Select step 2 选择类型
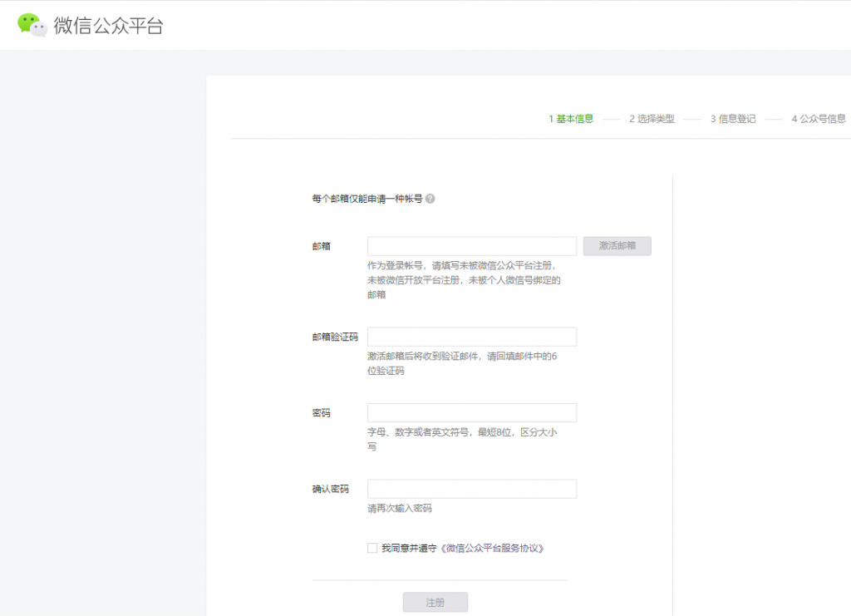851x616 pixels. pyautogui.click(x=652, y=119)
